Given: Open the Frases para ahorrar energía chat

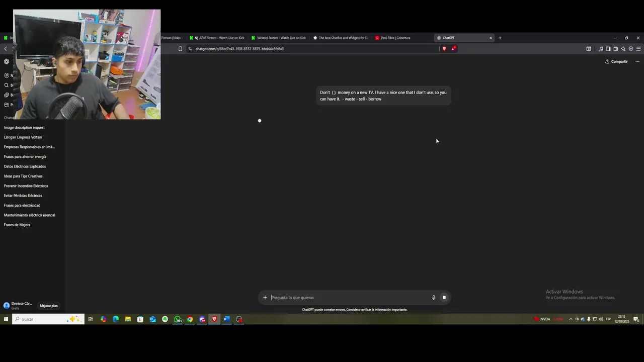Looking at the screenshot, I should pos(25,157).
